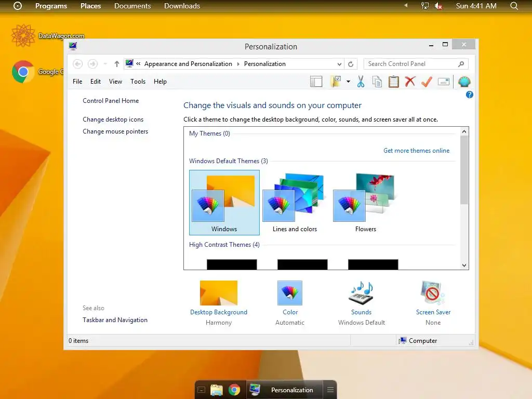
Task: Click theme list scroll down arrow
Action: (464, 265)
